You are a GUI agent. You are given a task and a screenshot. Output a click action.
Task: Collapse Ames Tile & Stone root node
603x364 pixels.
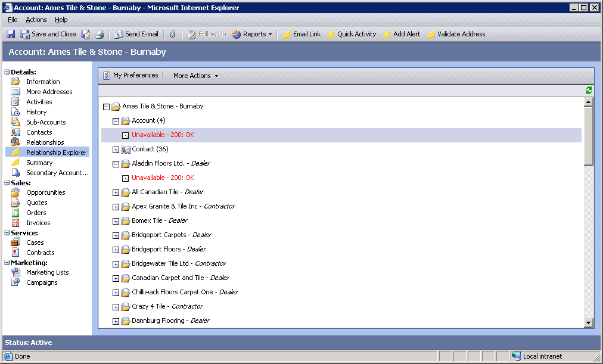[106, 107]
